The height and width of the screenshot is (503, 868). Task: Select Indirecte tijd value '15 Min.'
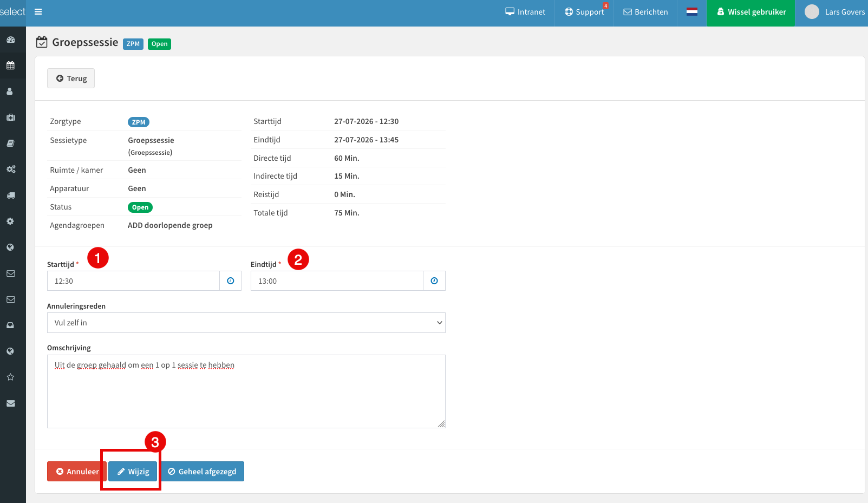pyautogui.click(x=347, y=176)
